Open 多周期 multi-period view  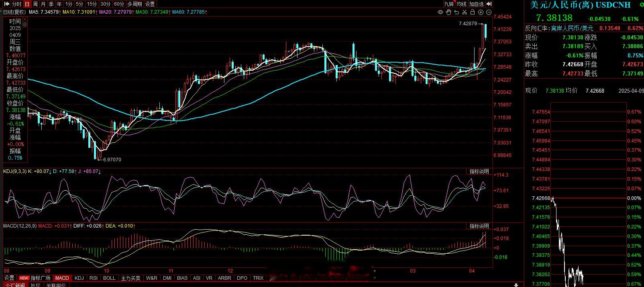135,4
